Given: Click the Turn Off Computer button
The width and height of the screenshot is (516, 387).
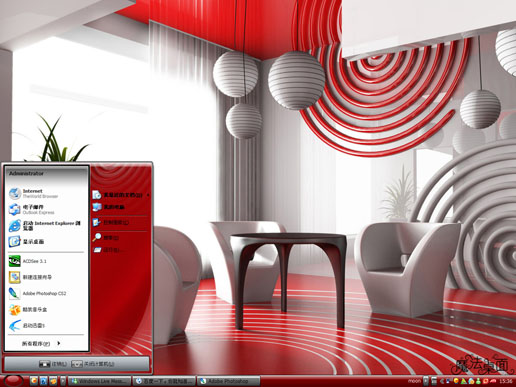Looking at the screenshot, I should (x=93, y=364).
